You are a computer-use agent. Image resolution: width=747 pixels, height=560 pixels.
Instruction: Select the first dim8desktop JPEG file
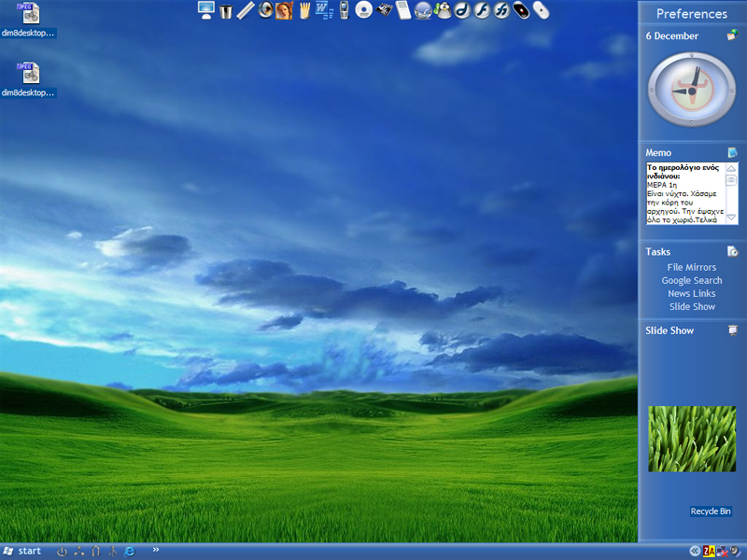coord(28,20)
